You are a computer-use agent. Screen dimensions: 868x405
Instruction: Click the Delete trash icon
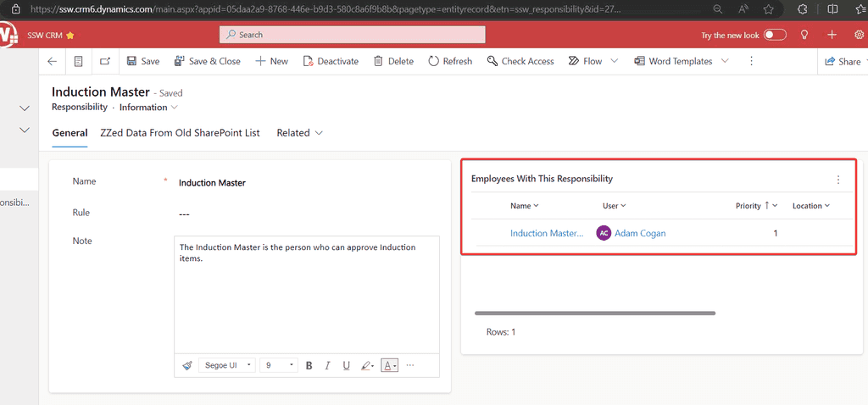[x=378, y=61]
